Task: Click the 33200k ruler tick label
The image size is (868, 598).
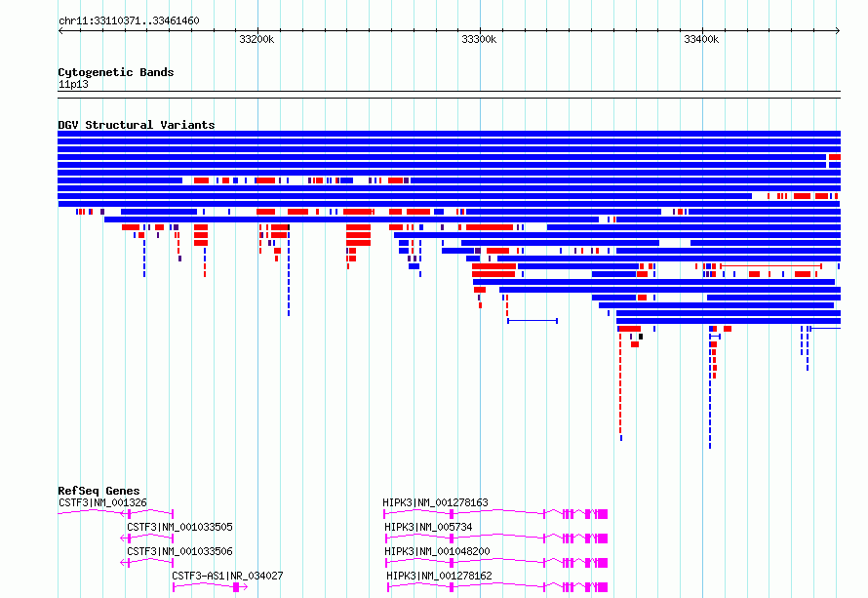Action: tap(256, 39)
